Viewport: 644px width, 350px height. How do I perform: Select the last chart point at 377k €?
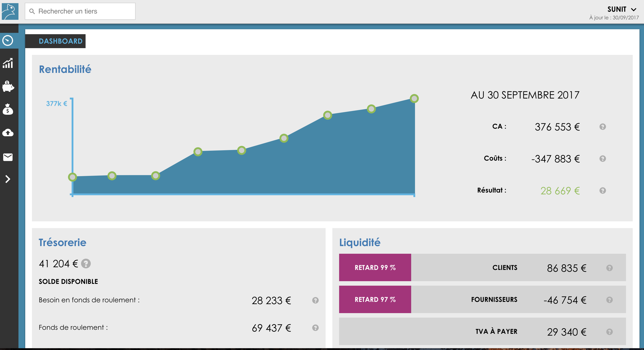tap(414, 99)
